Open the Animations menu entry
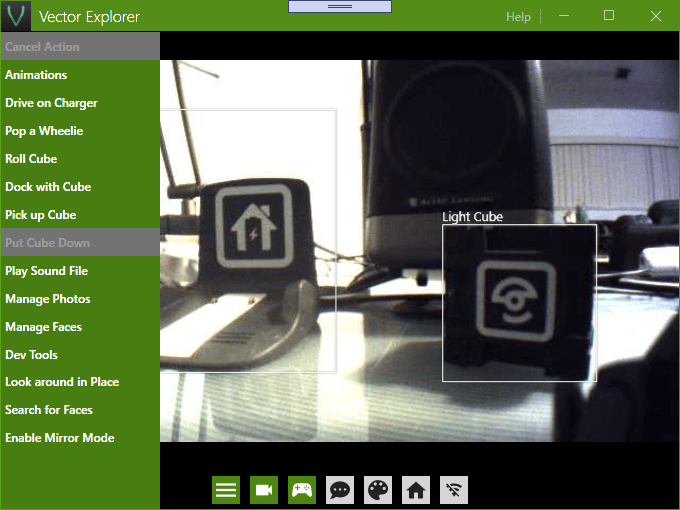The width and height of the screenshot is (680, 510). pyautogui.click(x=80, y=75)
